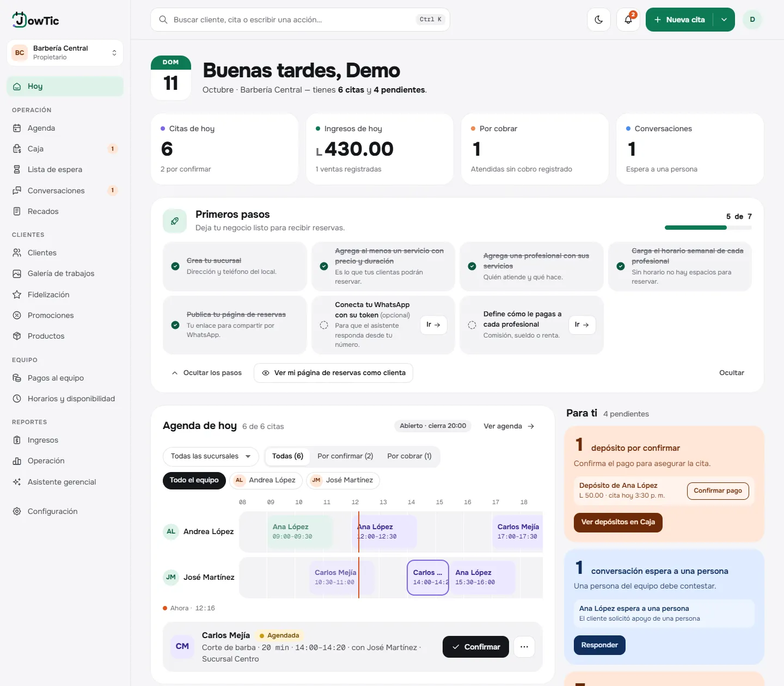Open Fidelización page
Image resolution: width=784 pixels, height=686 pixels.
pyautogui.click(x=65, y=295)
